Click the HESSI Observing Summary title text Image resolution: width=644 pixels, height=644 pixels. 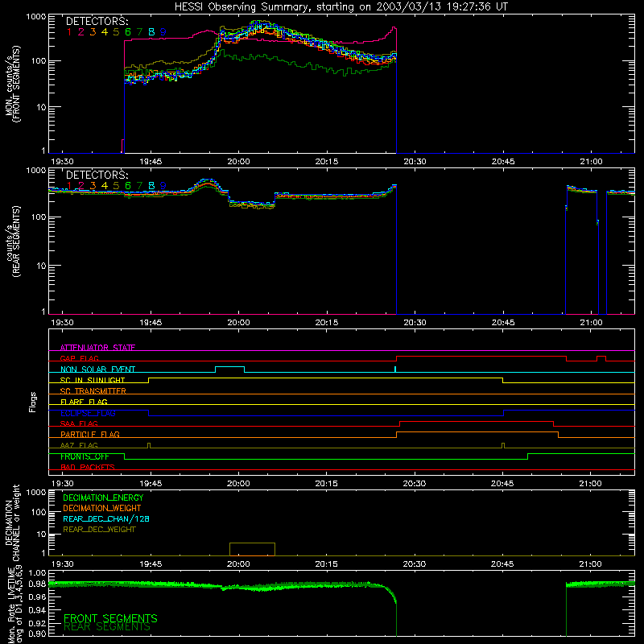[341, 6]
